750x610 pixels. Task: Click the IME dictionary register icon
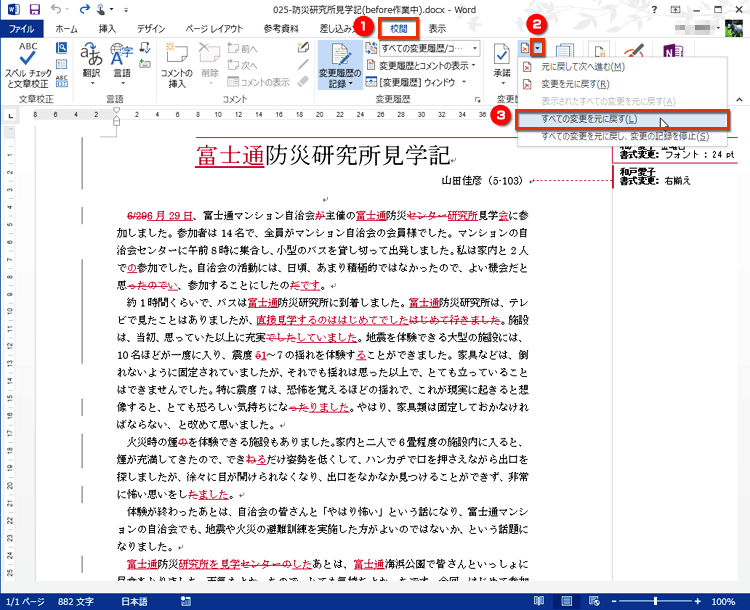(145, 64)
